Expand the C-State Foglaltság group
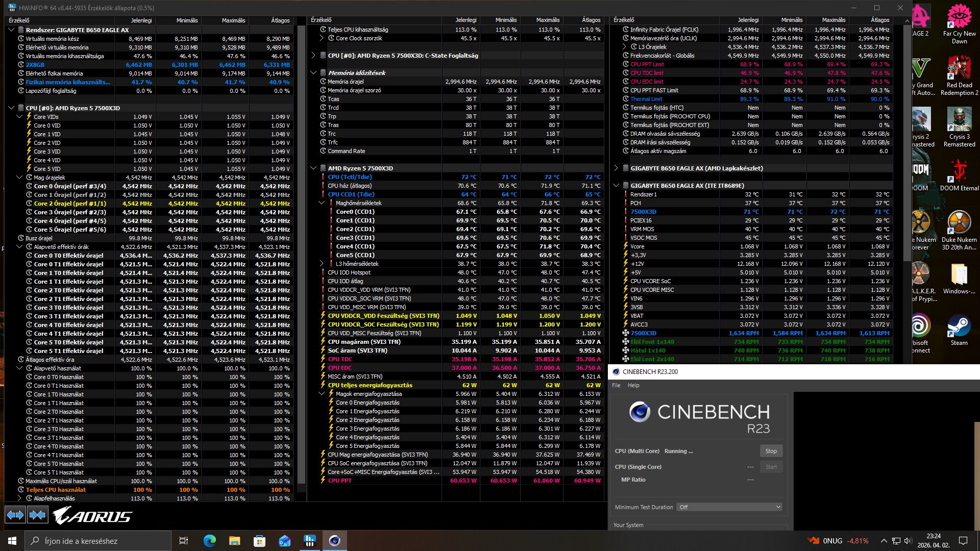The width and height of the screenshot is (980, 551). pos(314,56)
